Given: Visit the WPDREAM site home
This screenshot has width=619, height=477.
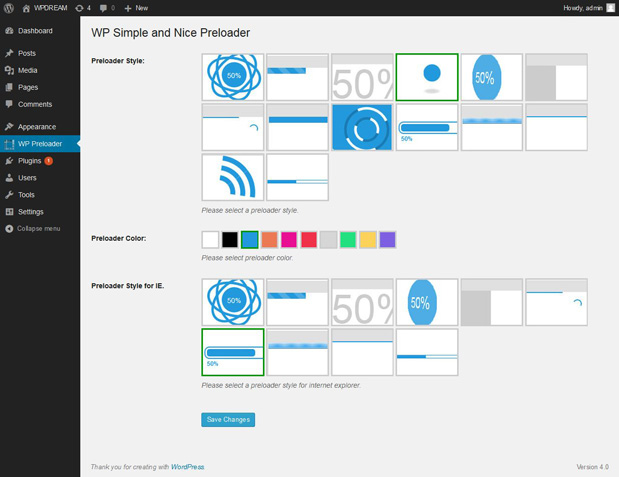Looking at the screenshot, I should [x=45, y=8].
